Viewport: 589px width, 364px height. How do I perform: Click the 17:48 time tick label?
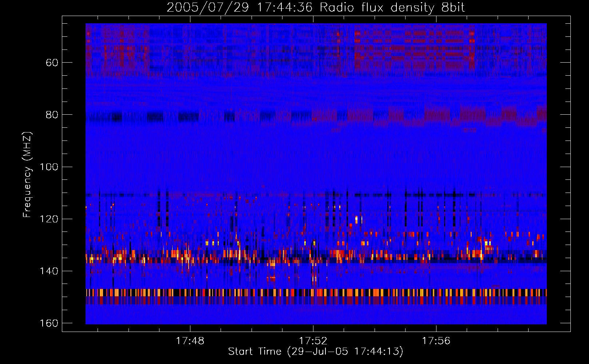click(x=190, y=341)
